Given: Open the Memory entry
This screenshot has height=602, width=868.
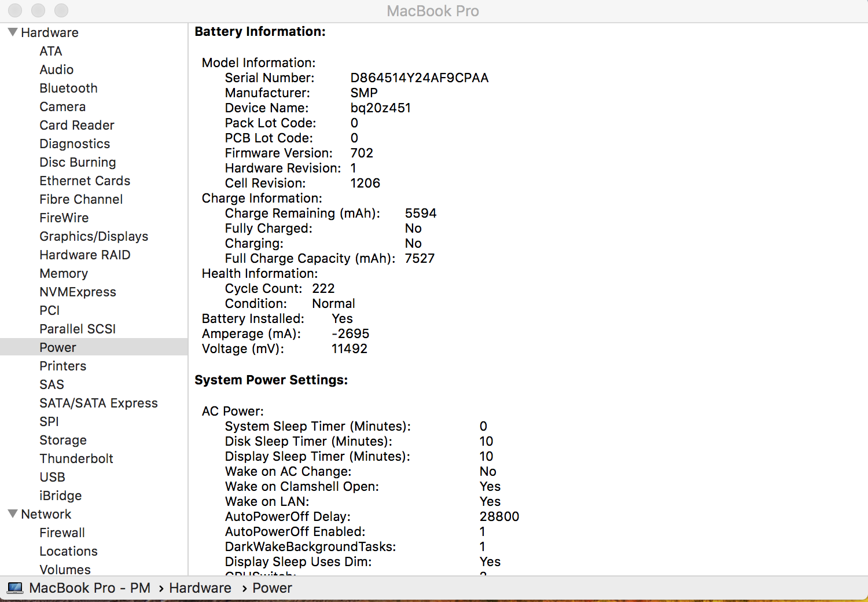Looking at the screenshot, I should 64,273.
